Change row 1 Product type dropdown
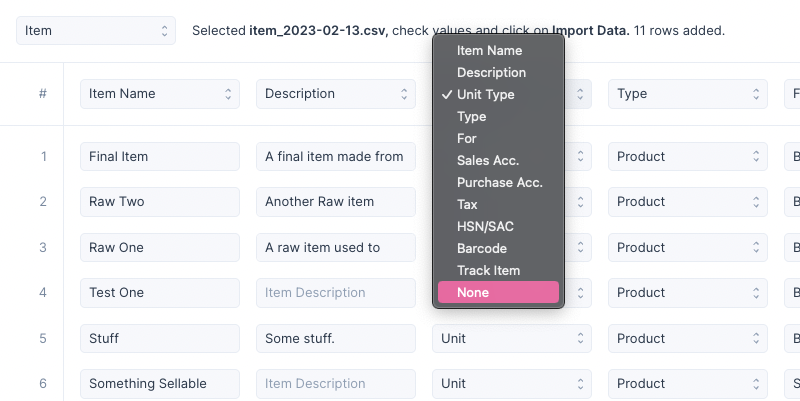This screenshot has height=401, width=800. click(x=688, y=156)
